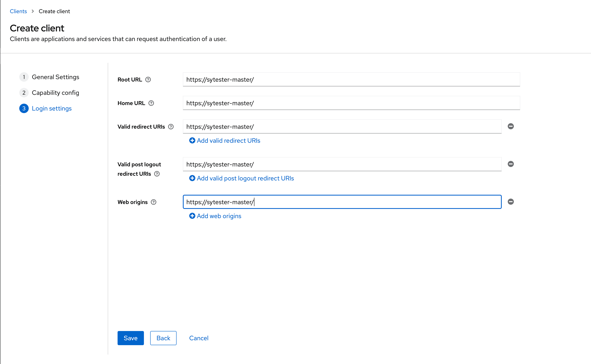Save the new client

(x=130, y=338)
